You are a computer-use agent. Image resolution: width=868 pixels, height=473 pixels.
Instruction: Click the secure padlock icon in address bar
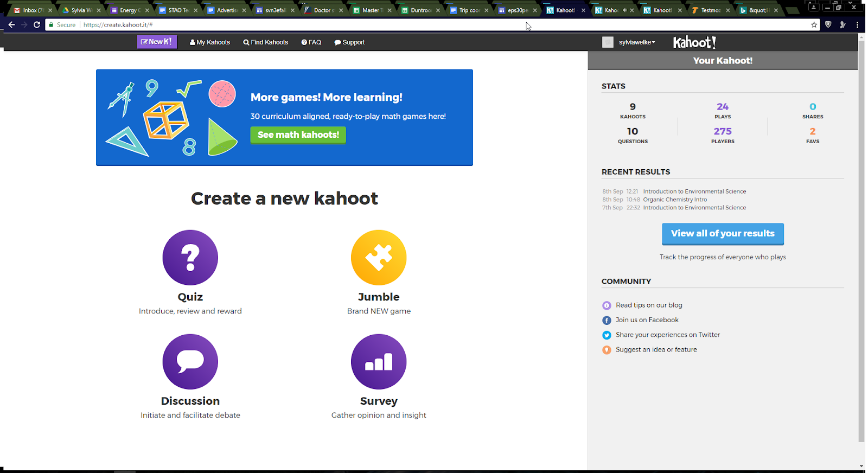pyautogui.click(x=51, y=25)
